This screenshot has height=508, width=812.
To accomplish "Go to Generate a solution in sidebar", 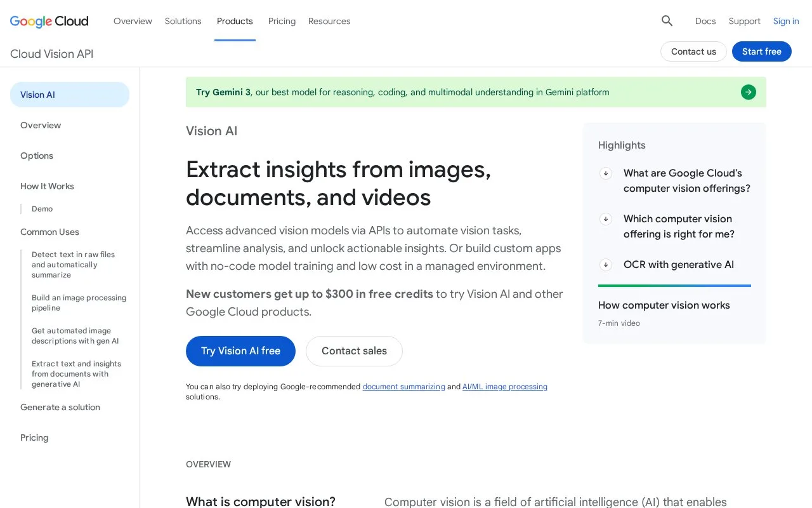I will point(60,407).
